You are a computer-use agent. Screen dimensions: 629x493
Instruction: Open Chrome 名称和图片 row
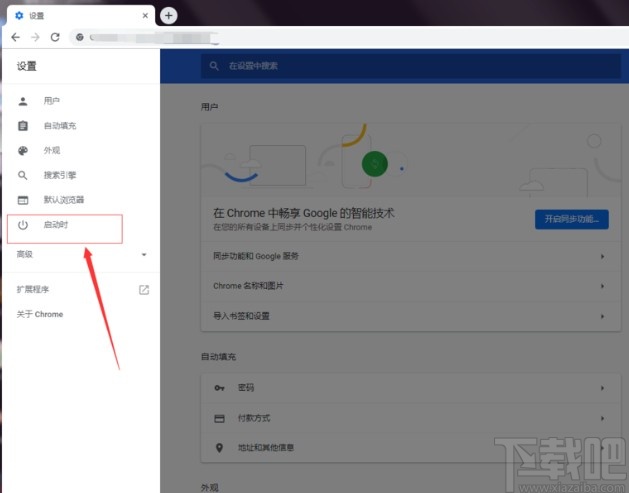click(x=410, y=286)
